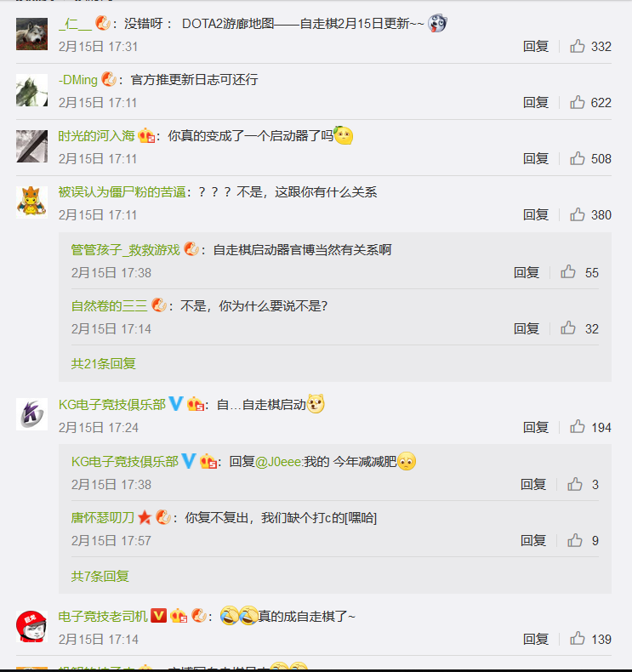Open 唐怀瑟叨刀's username link

103,518
